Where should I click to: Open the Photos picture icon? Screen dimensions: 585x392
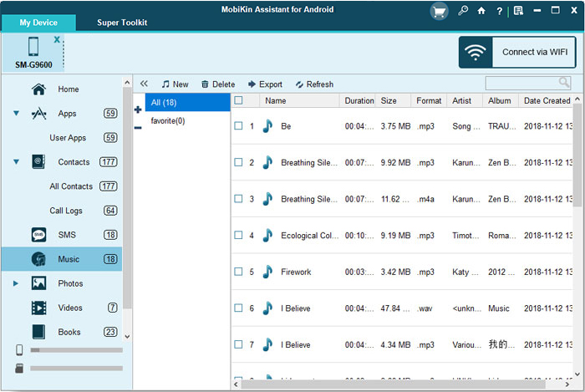(38, 283)
